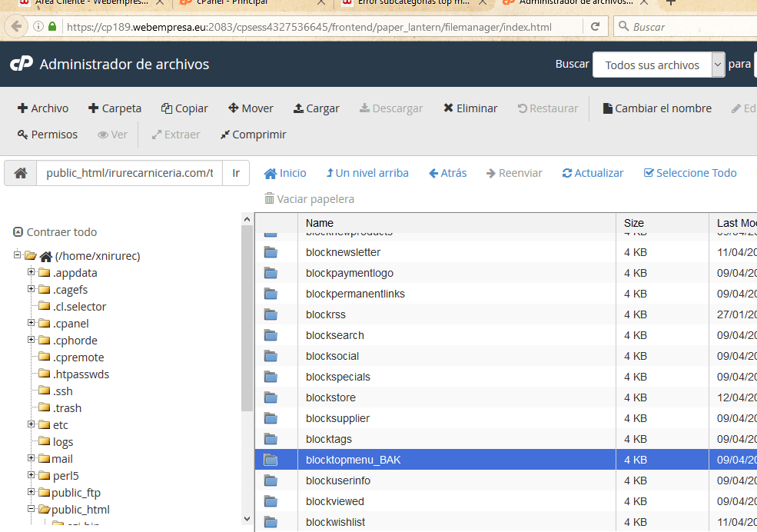Click the home icon beside path field
Screen dimensions: 757x532
[20, 173]
